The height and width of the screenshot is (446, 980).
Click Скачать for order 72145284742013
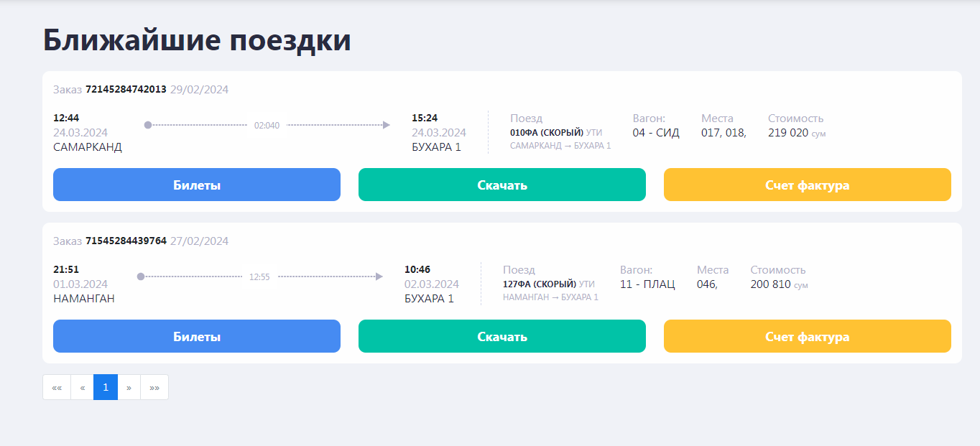tap(501, 185)
